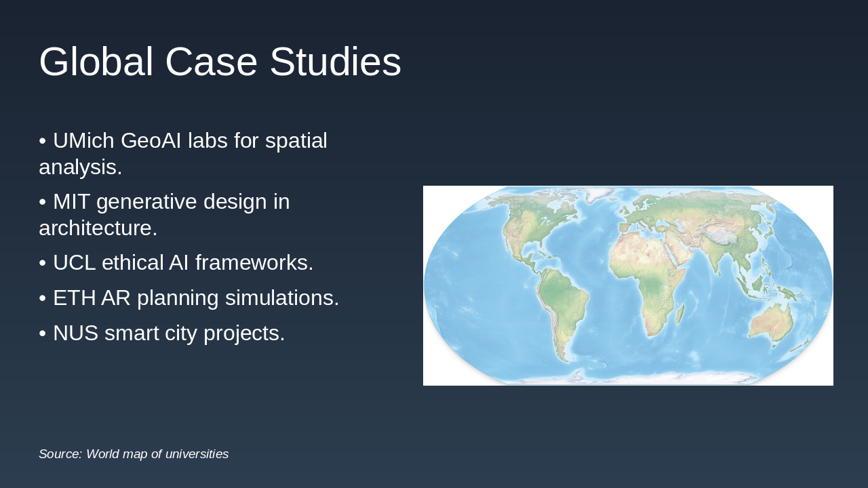The width and height of the screenshot is (868, 488).
Task: Click the world map image
Action: tap(628, 285)
